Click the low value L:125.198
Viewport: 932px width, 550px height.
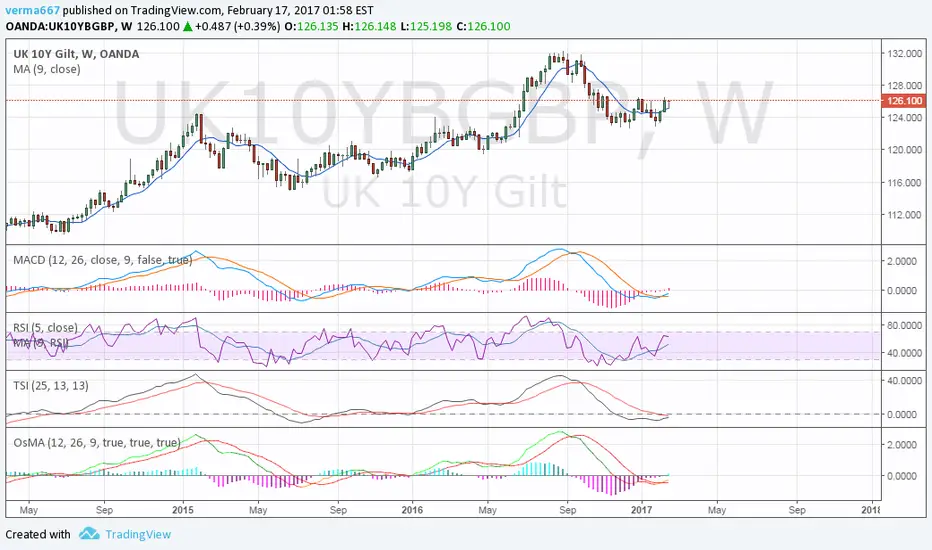coord(426,26)
